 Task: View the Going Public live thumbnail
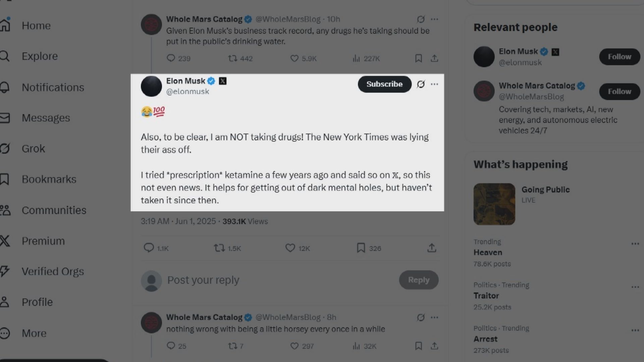[x=494, y=204]
